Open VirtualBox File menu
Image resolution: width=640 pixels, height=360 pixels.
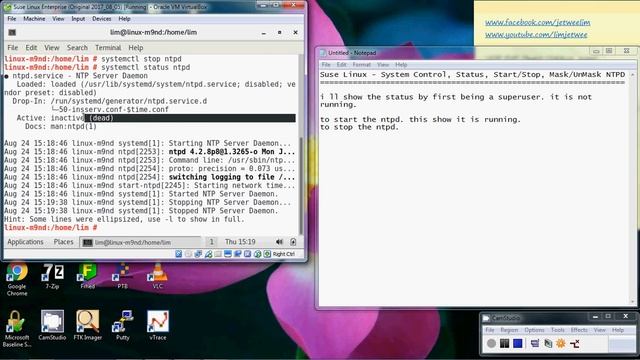(x=12, y=19)
